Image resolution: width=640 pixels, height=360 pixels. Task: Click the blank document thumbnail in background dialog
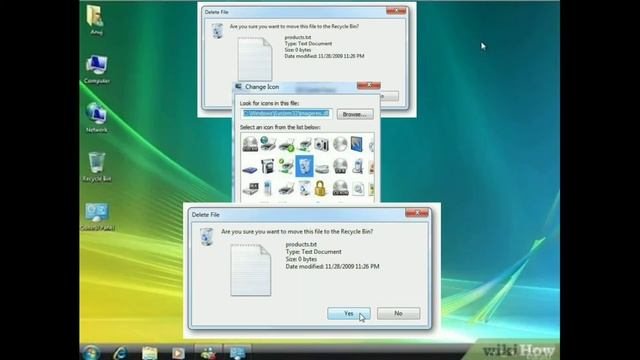point(255,59)
